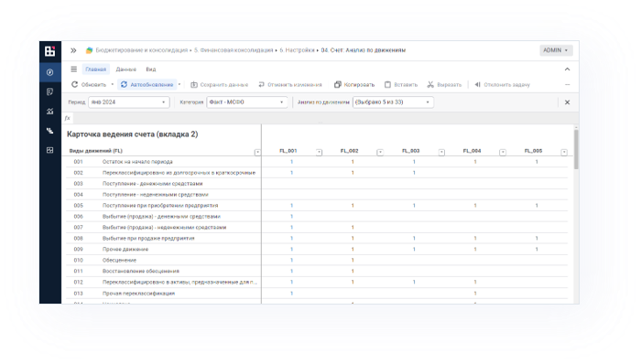
Task: Collapse the ribbon with the chevron up
Action: pyautogui.click(x=568, y=70)
